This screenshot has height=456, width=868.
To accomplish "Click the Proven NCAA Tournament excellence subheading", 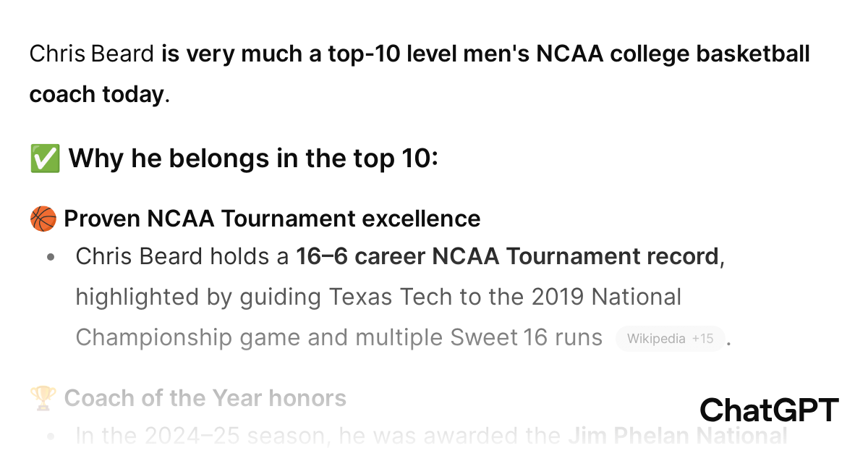I will [272, 219].
